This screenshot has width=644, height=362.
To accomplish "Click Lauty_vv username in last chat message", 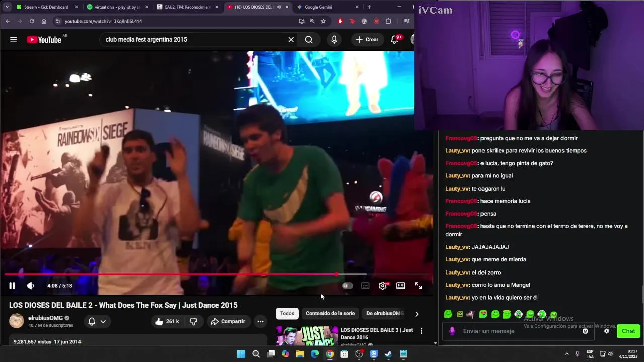I will point(457,298).
